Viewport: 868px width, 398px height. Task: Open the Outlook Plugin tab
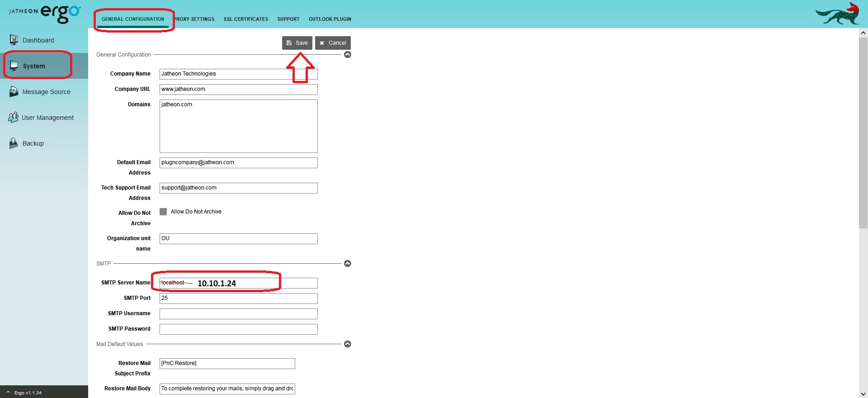click(330, 19)
